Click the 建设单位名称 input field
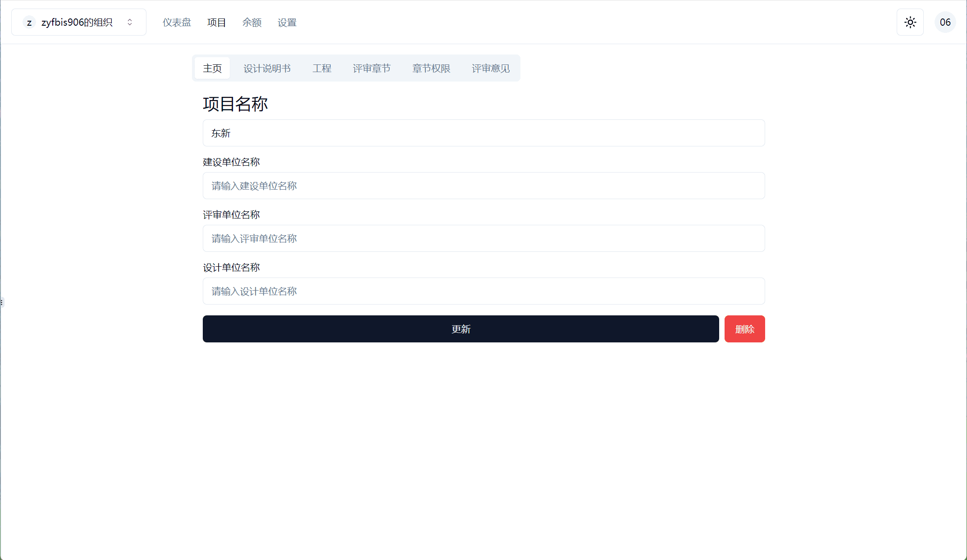 [484, 186]
